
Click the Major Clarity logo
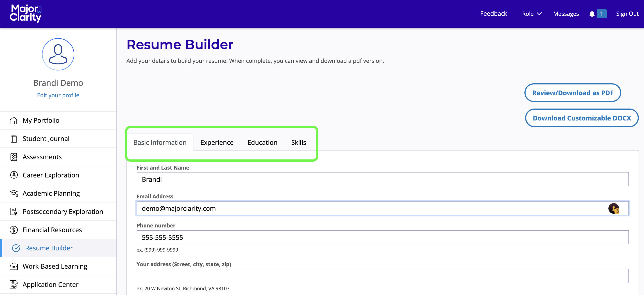tap(25, 14)
